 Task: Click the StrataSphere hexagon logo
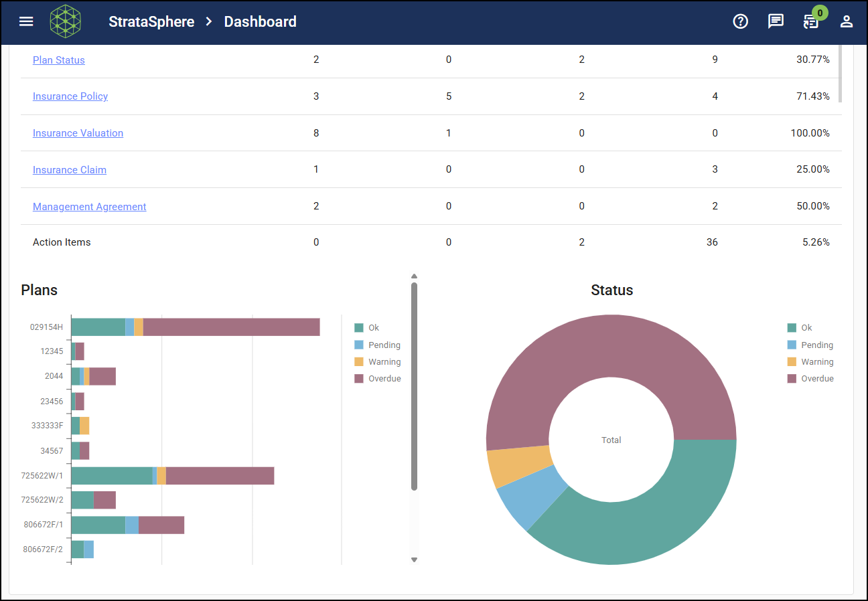pos(66,21)
